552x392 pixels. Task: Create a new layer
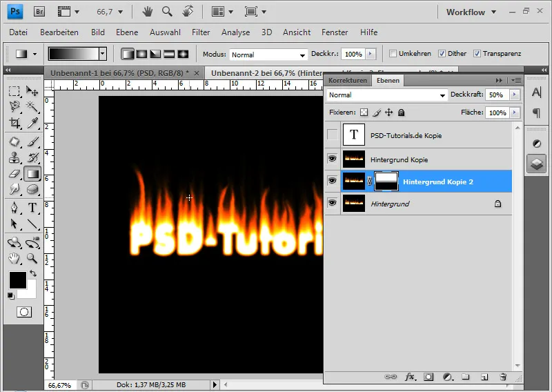click(x=484, y=378)
